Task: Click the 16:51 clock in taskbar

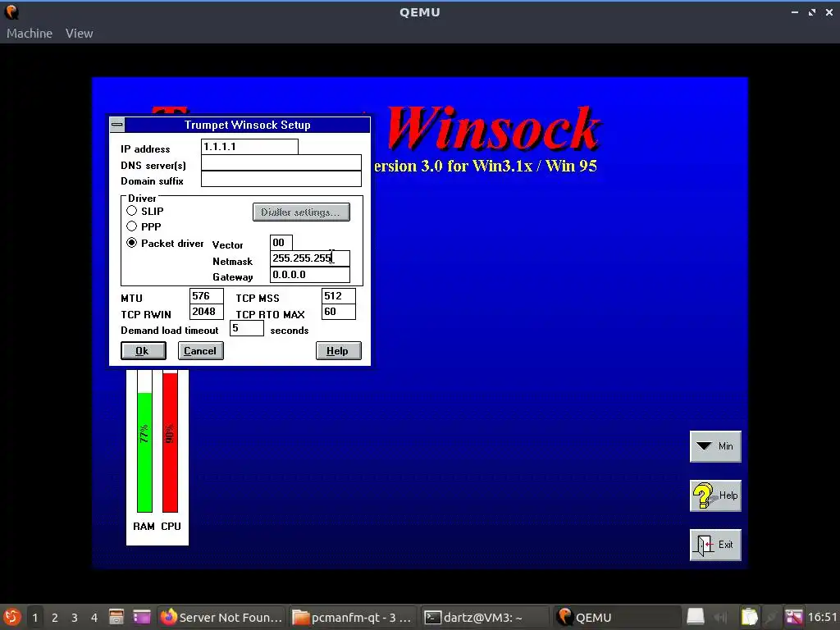Action: tap(822, 617)
